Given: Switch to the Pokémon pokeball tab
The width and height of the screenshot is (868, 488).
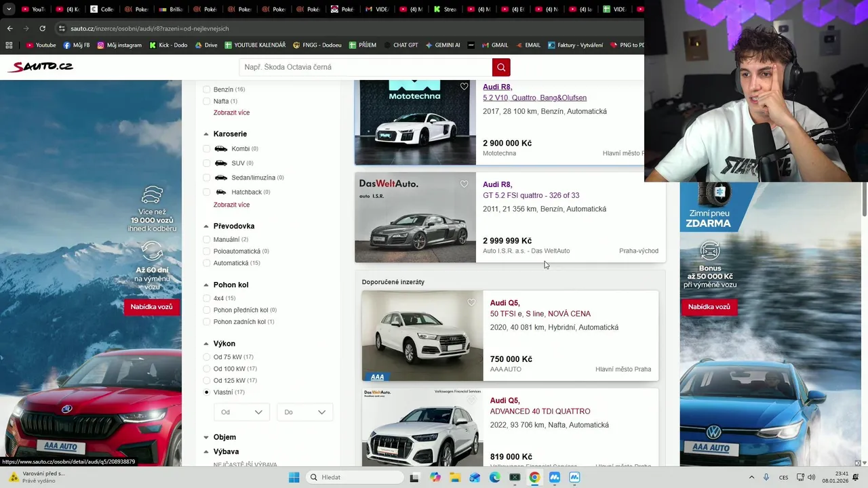Looking at the screenshot, I should pos(343,9).
